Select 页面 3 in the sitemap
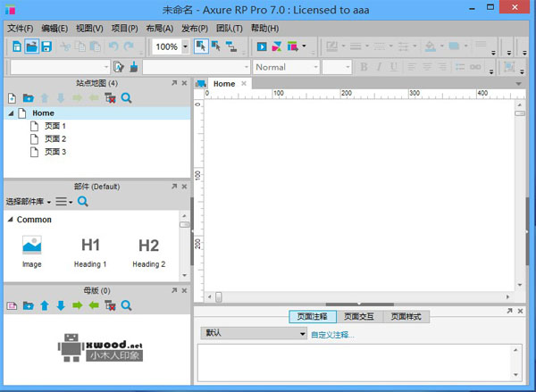This screenshot has width=536, height=392. coord(55,152)
